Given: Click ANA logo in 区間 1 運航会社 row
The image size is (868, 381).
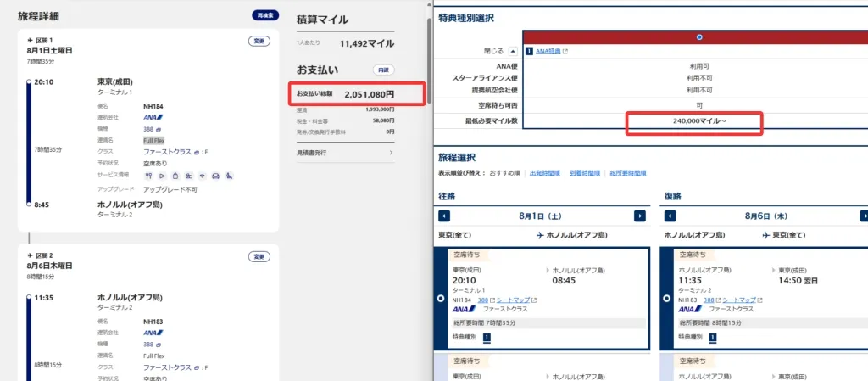Looking at the screenshot, I should coord(153,117).
